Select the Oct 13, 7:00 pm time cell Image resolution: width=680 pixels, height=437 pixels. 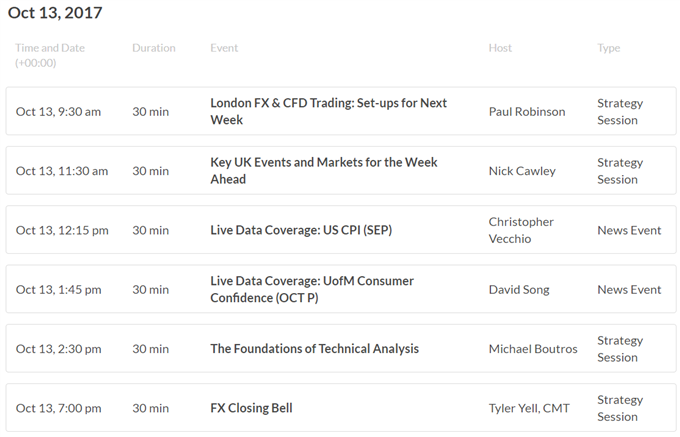coord(59,408)
